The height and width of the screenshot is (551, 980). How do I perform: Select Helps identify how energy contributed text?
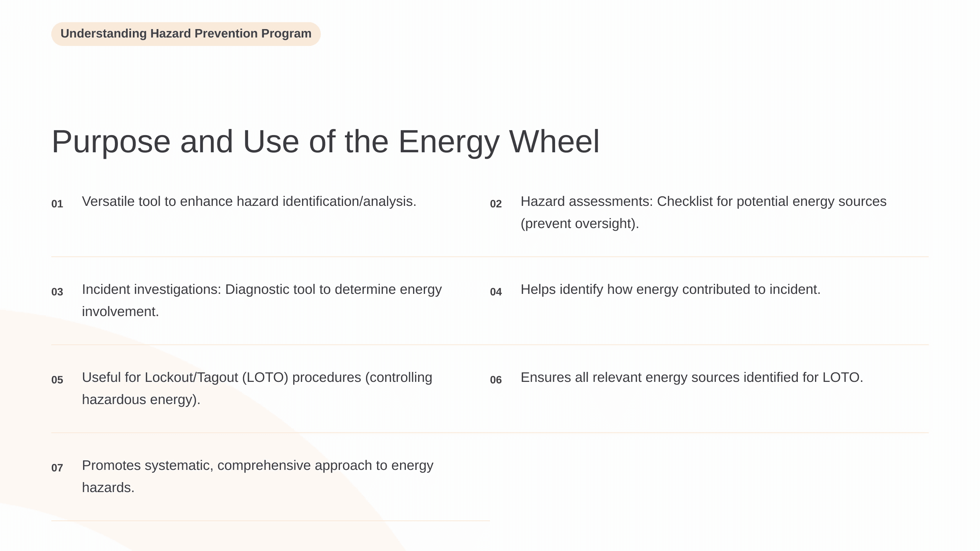tap(671, 289)
